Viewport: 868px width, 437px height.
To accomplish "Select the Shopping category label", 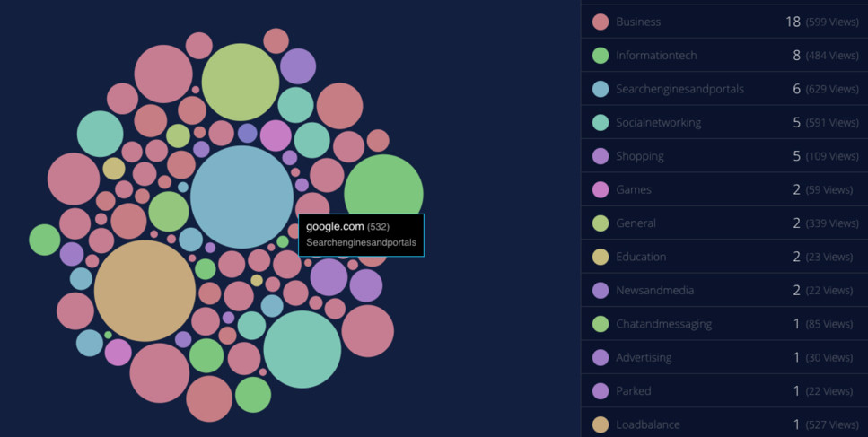I will (639, 156).
